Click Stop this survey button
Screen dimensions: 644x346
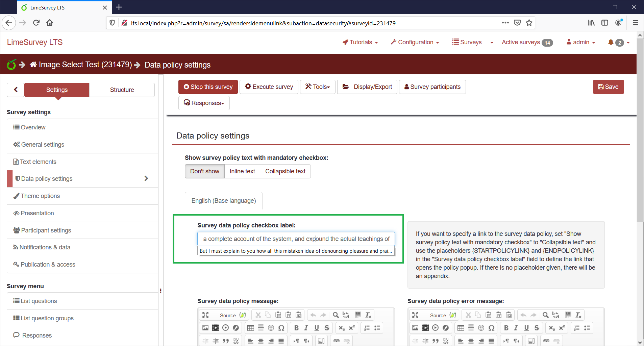[x=208, y=87]
